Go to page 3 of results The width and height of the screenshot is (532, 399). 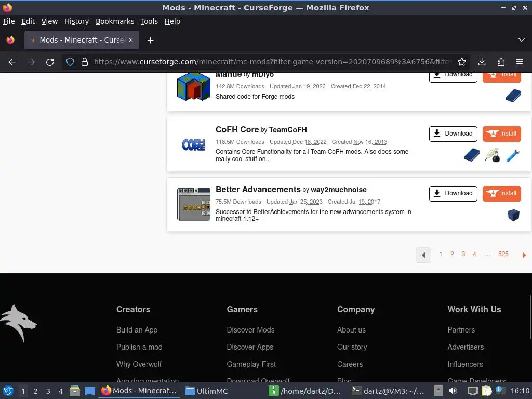[x=463, y=254]
